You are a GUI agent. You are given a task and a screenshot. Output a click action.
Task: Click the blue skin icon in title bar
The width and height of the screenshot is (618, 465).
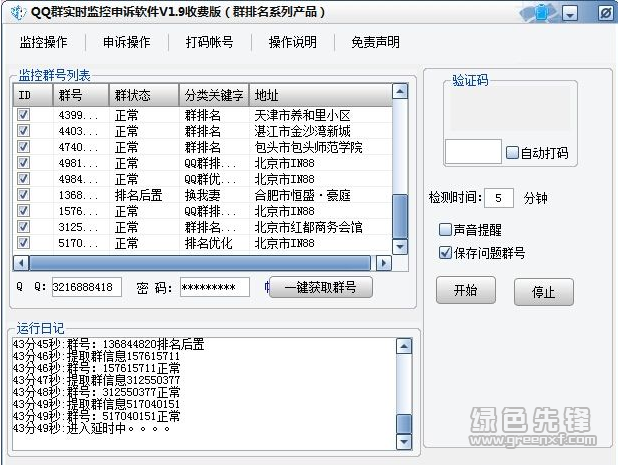(540, 14)
